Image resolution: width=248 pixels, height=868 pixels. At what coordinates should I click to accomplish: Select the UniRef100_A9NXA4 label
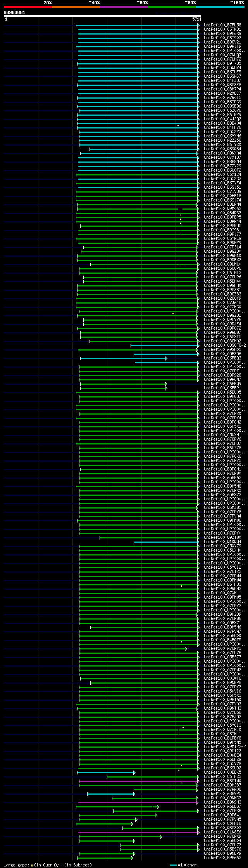point(222,153)
